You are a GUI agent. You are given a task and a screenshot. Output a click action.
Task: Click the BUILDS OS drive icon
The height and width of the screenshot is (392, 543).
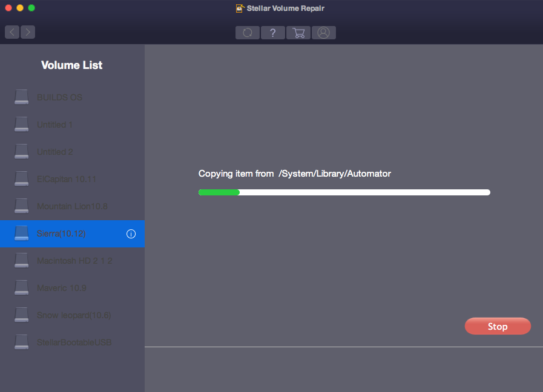click(x=21, y=97)
